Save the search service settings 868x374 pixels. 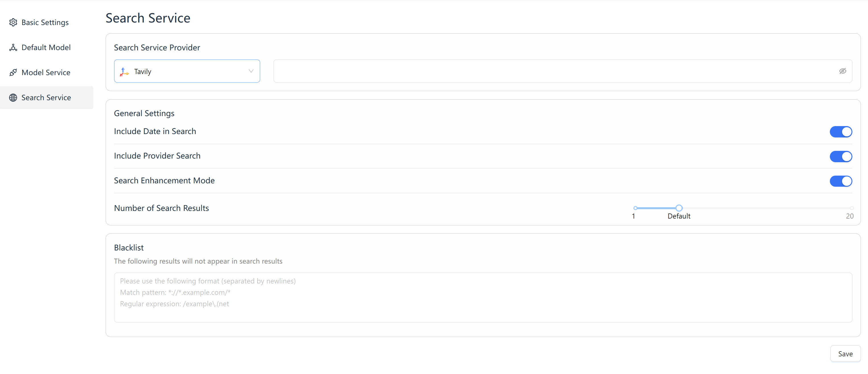(x=845, y=354)
